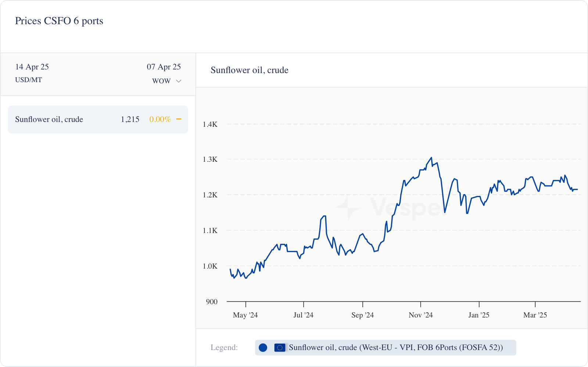The width and height of the screenshot is (588, 367).
Task: Open the WOW comparison period label
Action: pos(161,81)
